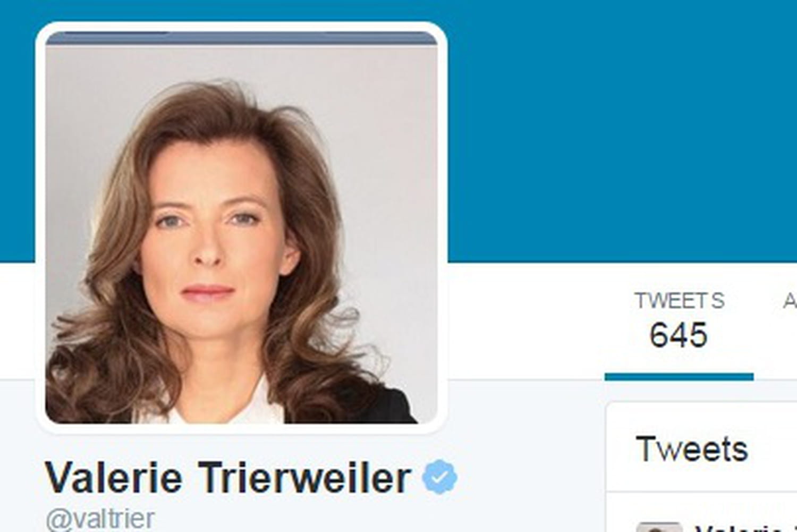Viewport: 797px width, 532px height.
Task: Click the blue underline beneath TWEETS tab
Action: click(679, 377)
